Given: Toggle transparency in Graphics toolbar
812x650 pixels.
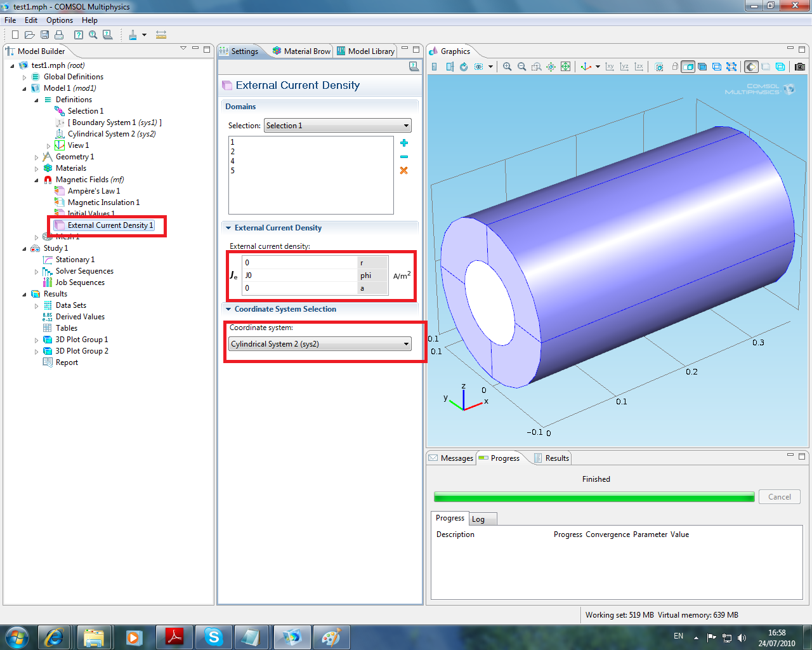Looking at the screenshot, I should 766,67.
